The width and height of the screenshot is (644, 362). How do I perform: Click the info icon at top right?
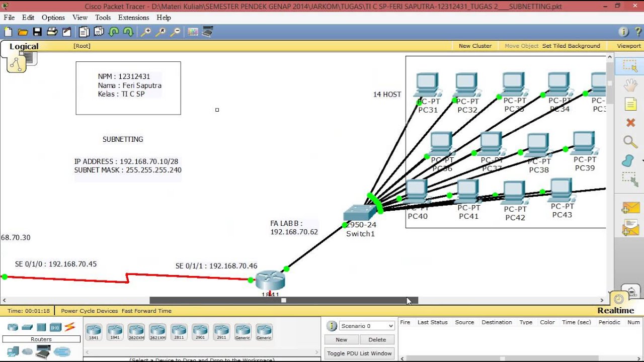tap(623, 32)
